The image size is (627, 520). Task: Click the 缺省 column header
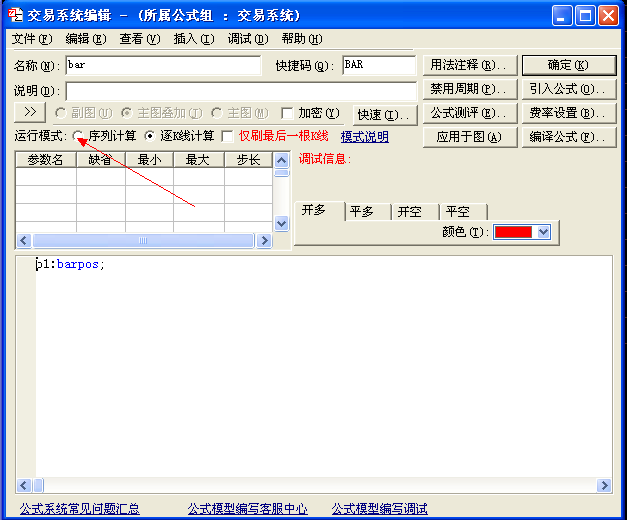101,160
